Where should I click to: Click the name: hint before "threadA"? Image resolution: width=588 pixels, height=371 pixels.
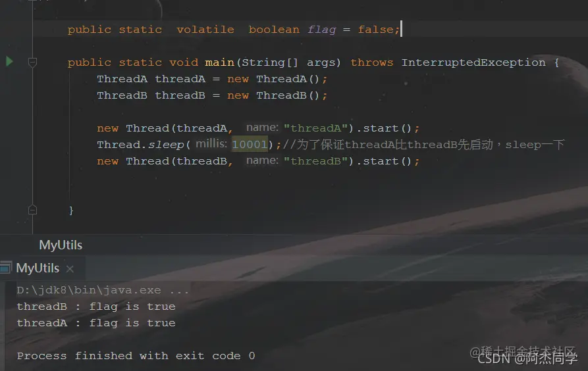262,128
